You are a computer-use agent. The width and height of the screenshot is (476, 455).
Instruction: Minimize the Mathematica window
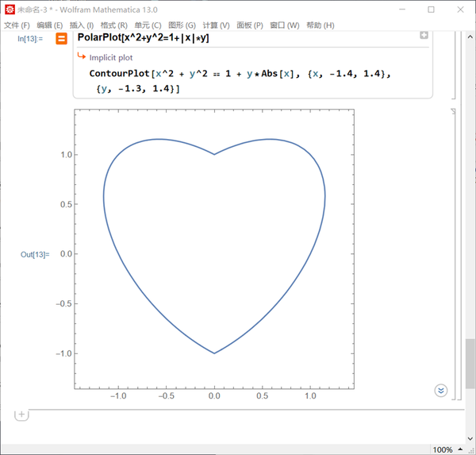point(402,10)
